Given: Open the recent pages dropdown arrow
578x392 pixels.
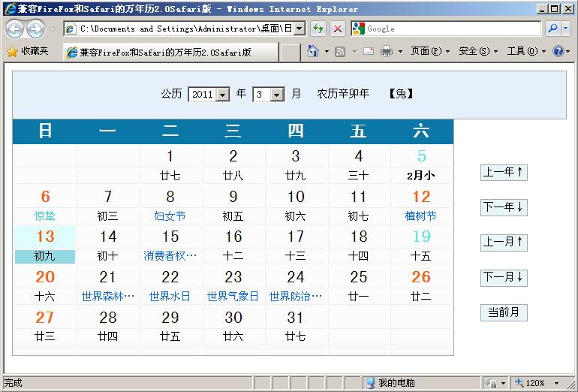Looking at the screenshot, I should [x=52, y=29].
